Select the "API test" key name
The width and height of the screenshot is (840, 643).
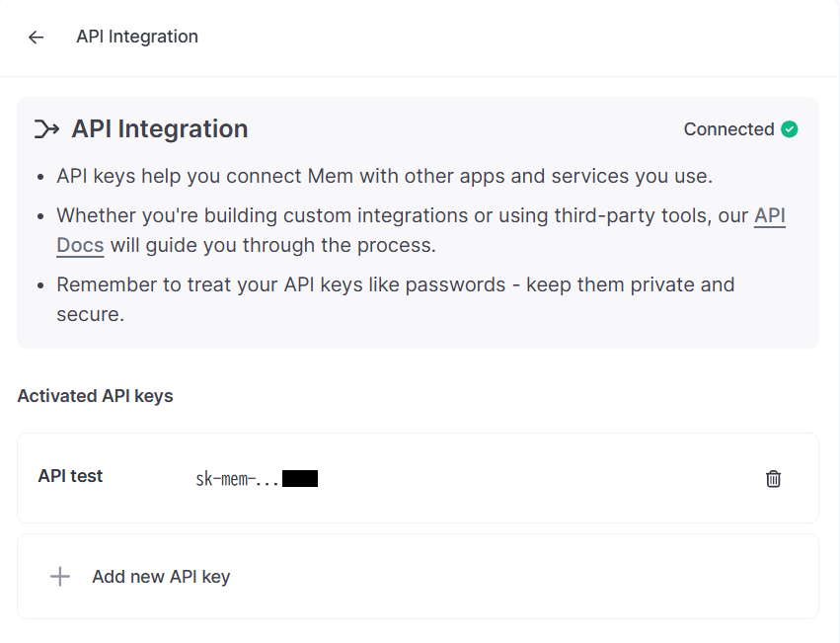point(70,476)
